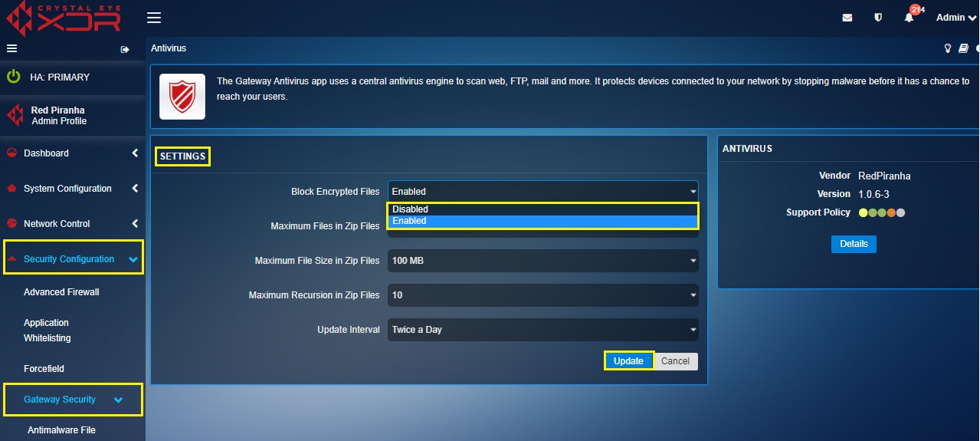The height and width of the screenshot is (441, 980).
Task: Click the Gateway Antivirus shield image
Action: (182, 97)
